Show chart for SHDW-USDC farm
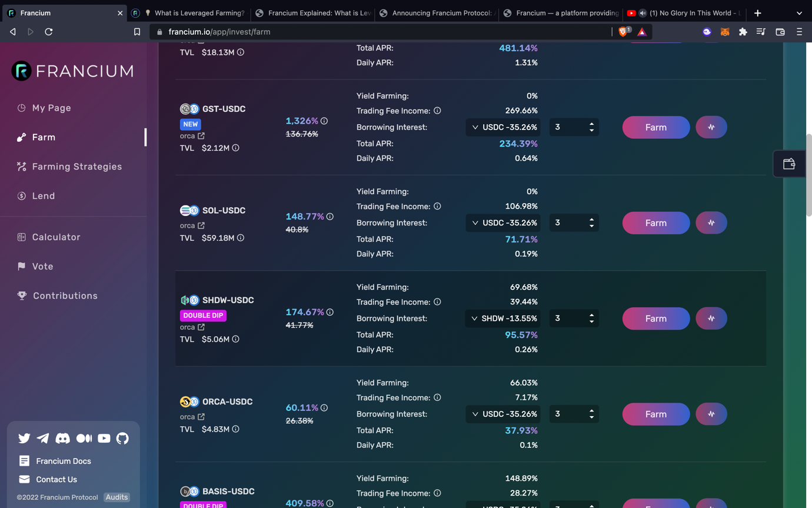Screen dimensions: 812x508 pyautogui.click(x=711, y=318)
